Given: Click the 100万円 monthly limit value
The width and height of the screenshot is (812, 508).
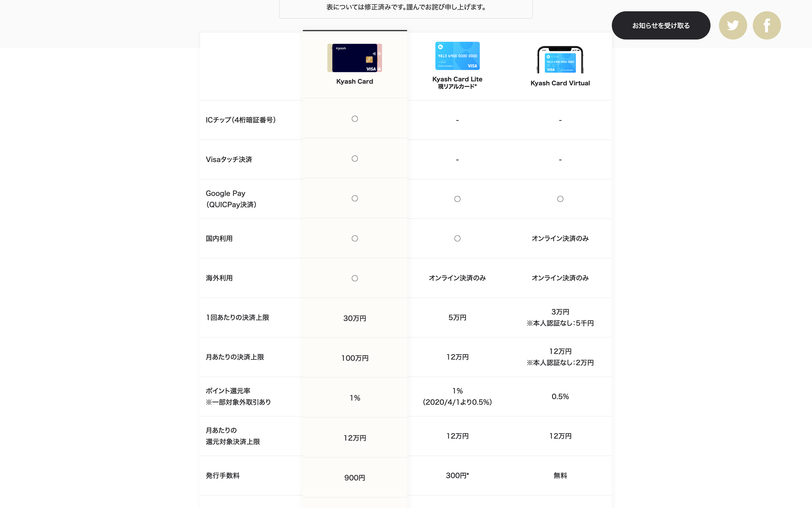Looking at the screenshot, I should pos(355,358).
